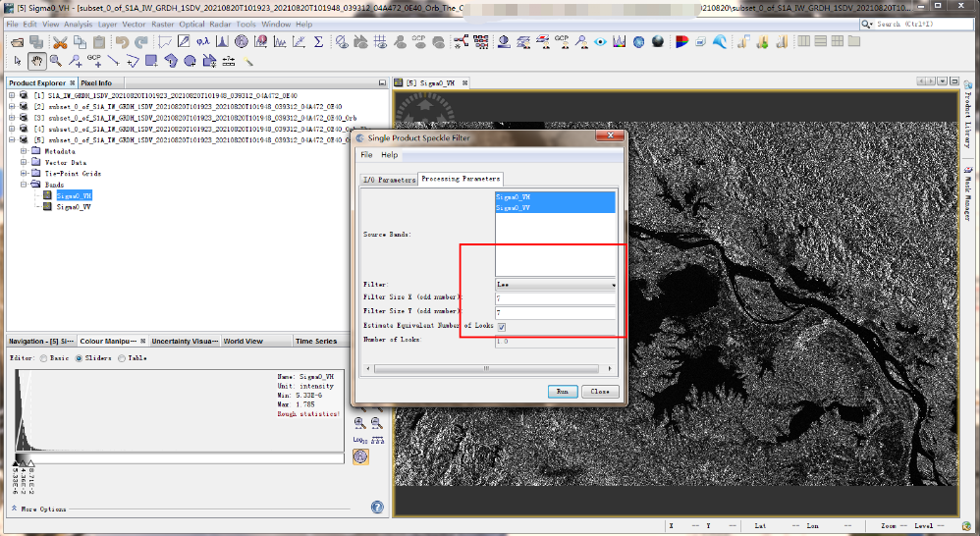Expand product [3] tree node

(x=12, y=118)
